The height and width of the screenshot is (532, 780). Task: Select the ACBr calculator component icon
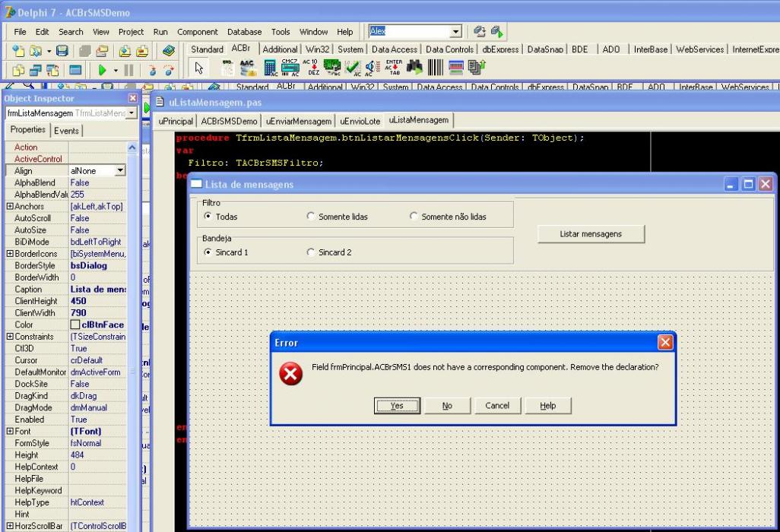tap(270, 68)
